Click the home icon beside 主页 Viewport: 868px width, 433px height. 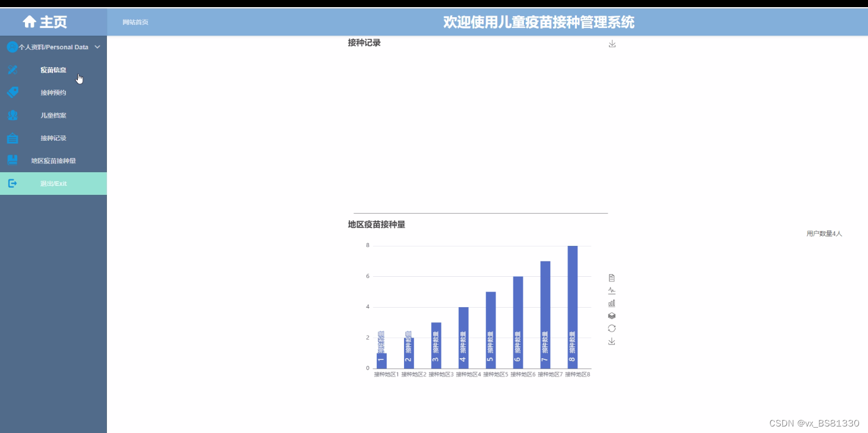(30, 22)
